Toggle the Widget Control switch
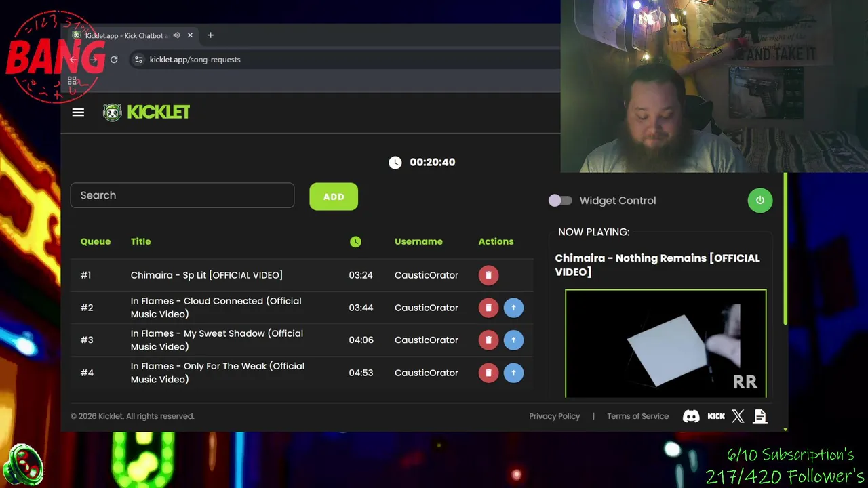Viewport: 868px width, 488px height. (560, 201)
